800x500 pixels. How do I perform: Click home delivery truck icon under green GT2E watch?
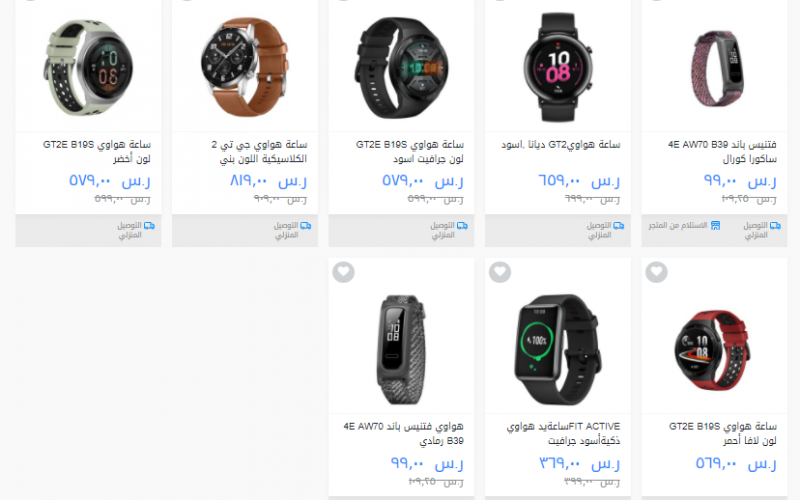click(x=149, y=226)
